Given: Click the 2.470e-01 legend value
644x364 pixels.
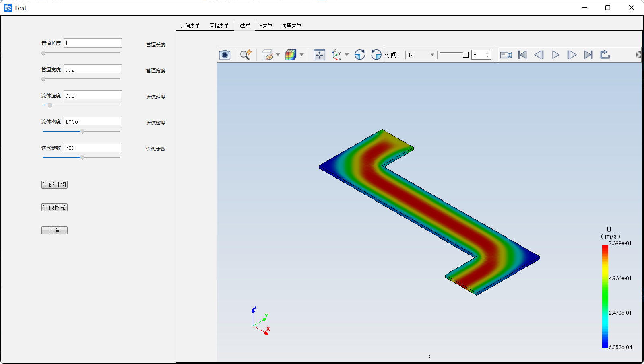Looking at the screenshot, I should 620,313.
